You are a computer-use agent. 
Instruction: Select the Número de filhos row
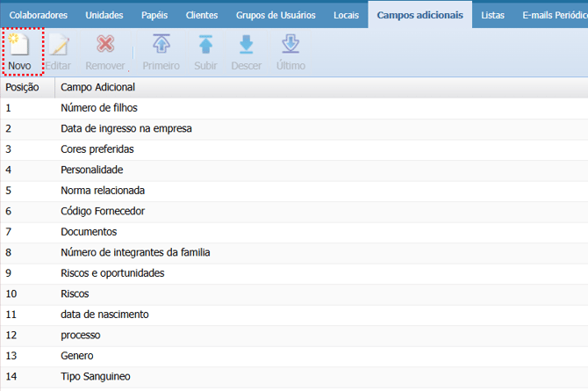[99, 108]
